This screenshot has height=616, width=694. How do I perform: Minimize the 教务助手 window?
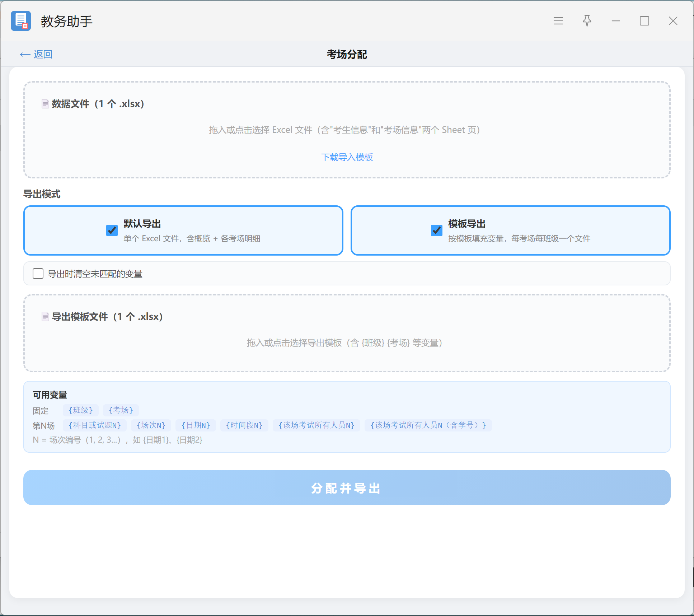(616, 21)
